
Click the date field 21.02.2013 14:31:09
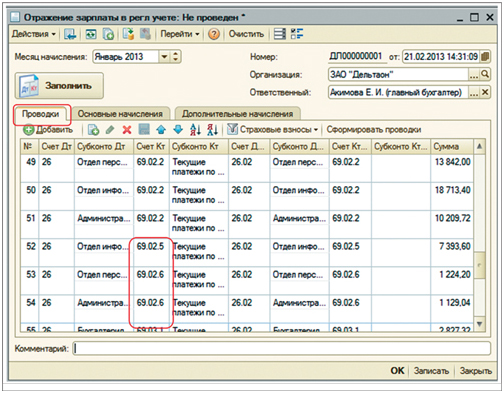(x=441, y=57)
